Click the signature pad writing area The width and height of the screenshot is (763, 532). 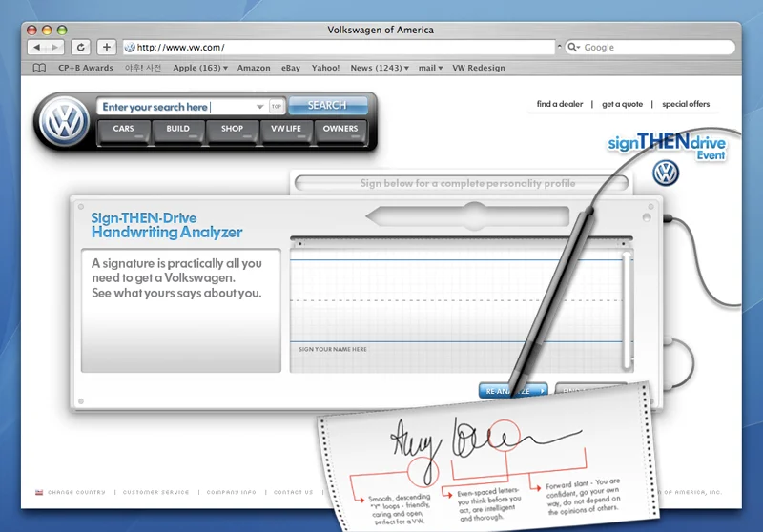tap(457, 309)
